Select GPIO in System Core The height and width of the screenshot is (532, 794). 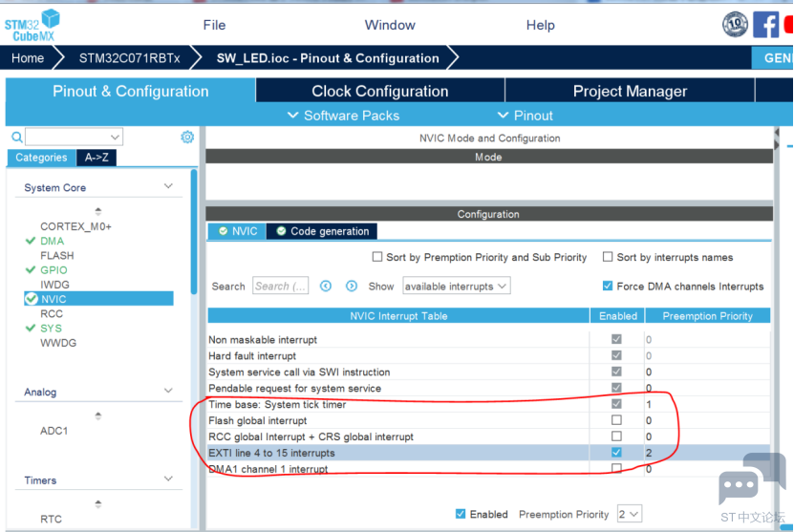point(54,269)
